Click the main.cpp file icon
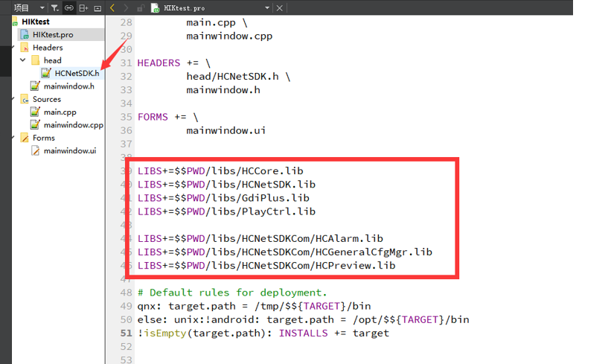This screenshot has width=611, height=364. point(35,112)
